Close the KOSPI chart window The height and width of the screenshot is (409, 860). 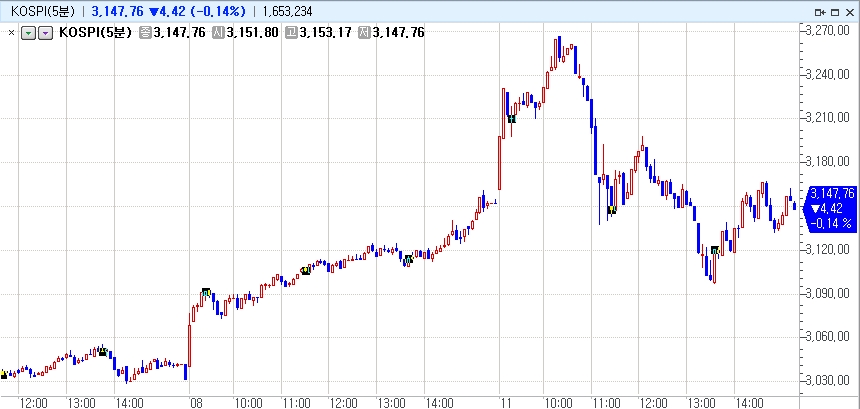click(x=849, y=11)
